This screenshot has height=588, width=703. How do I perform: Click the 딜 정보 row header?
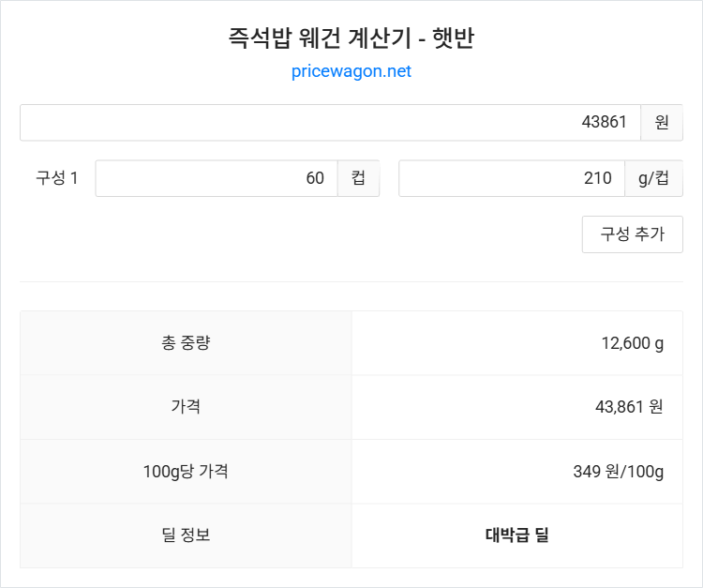186,535
